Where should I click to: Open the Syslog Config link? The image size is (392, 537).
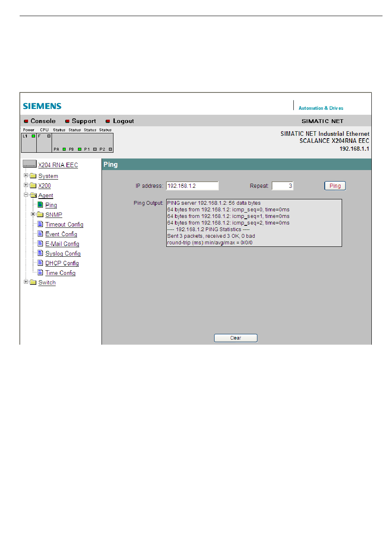point(63,253)
